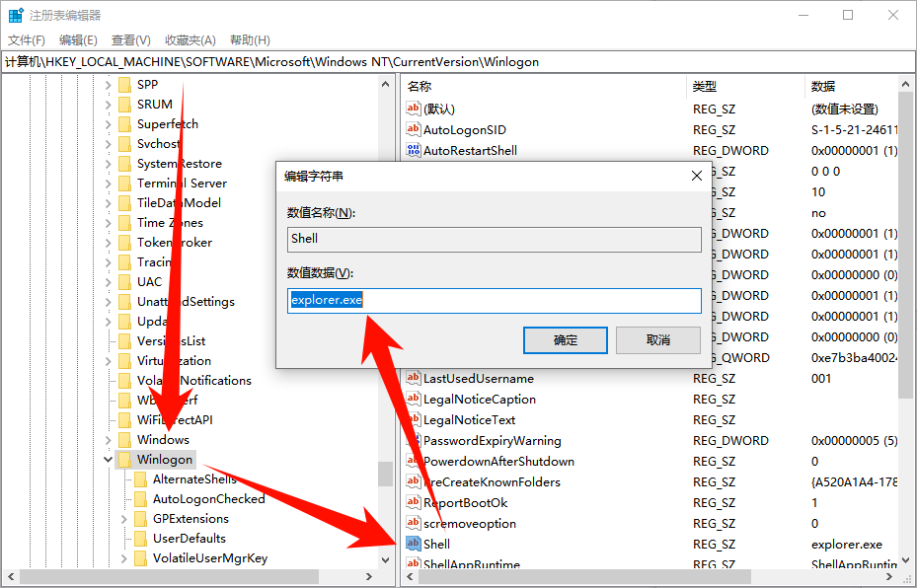This screenshot has width=917, height=588.
Task: Select the Windows key in tree
Action: [163, 439]
